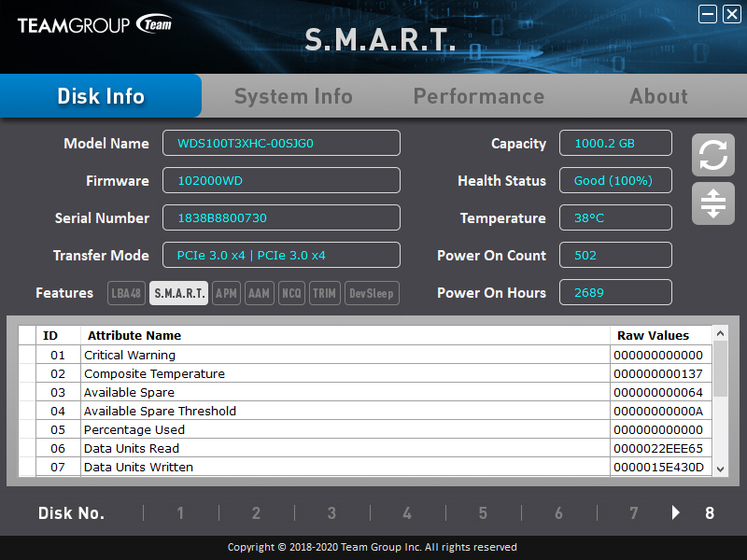Click the attribute table scrollbar thumb
The width and height of the screenshot is (747, 560).
point(720,369)
